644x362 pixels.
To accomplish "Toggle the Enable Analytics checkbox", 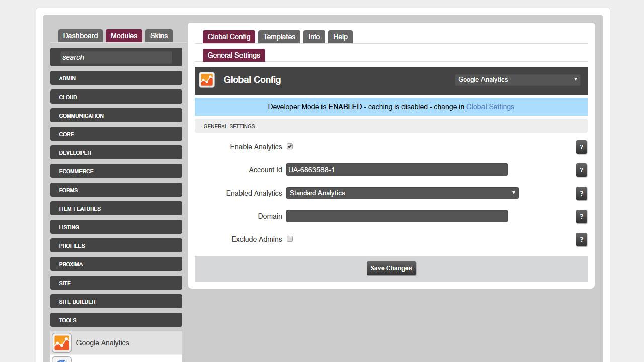I will (290, 147).
